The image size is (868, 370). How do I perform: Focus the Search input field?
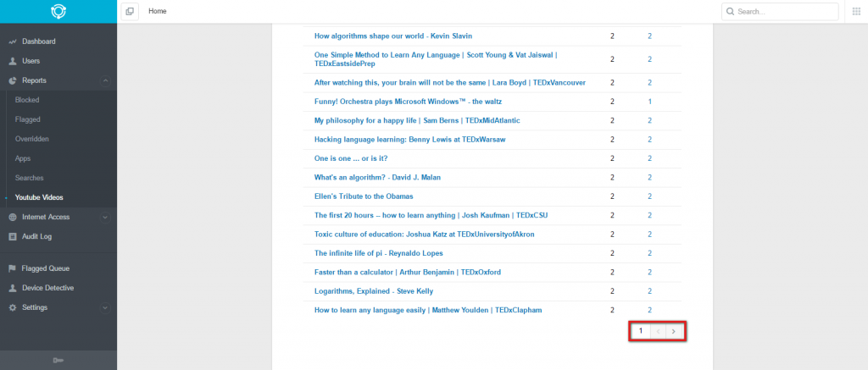[780, 11]
